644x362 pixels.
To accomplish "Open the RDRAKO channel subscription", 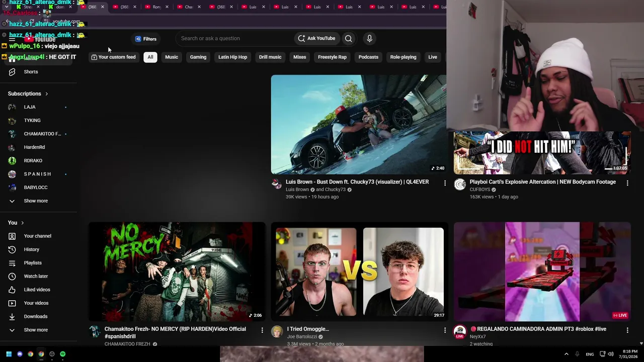I will 39,160.
